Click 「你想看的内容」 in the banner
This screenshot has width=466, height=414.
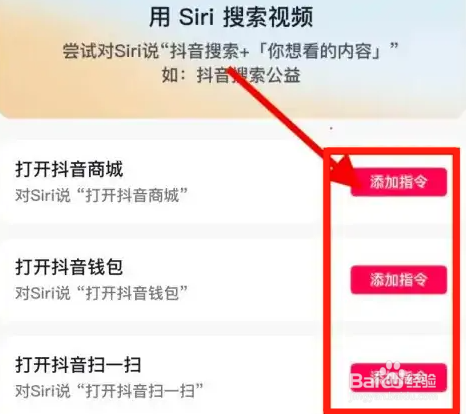pyautogui.click(x=320, y=51)
